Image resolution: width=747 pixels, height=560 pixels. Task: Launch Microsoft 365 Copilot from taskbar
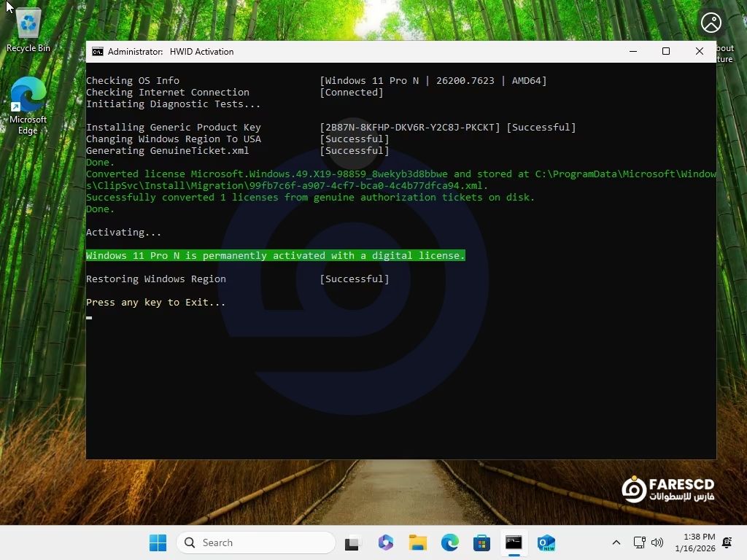[386, 542]
